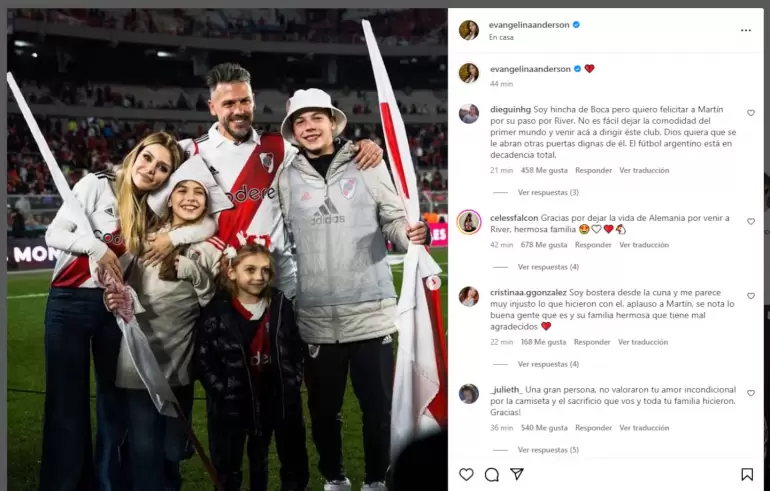Open the comment bubble icon

click(x=492, y=474)
